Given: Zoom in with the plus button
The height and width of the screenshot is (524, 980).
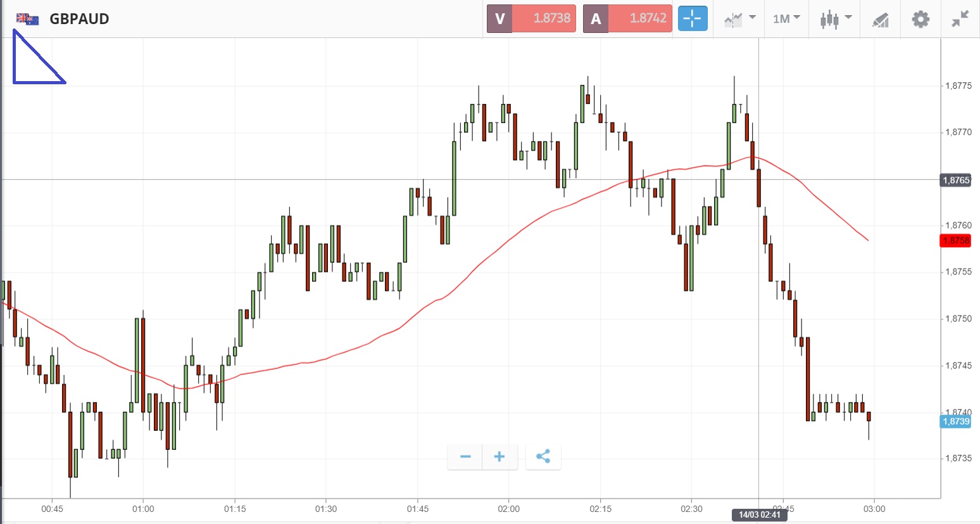Looking at the screenshot, I should pyautogui.click(x=499, y=457).
